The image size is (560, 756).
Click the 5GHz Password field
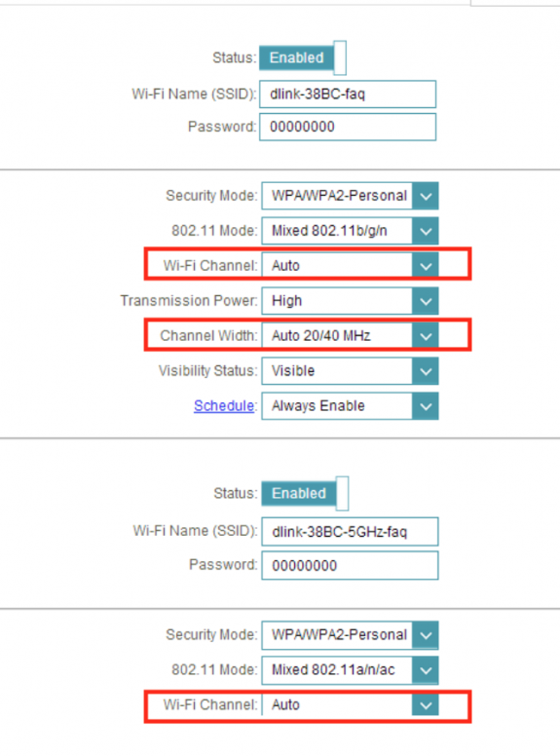[x=350, y=566]
